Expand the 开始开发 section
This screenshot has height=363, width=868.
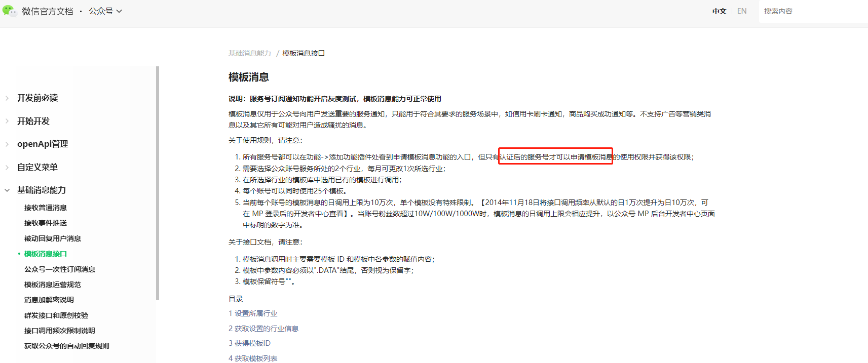33,122
